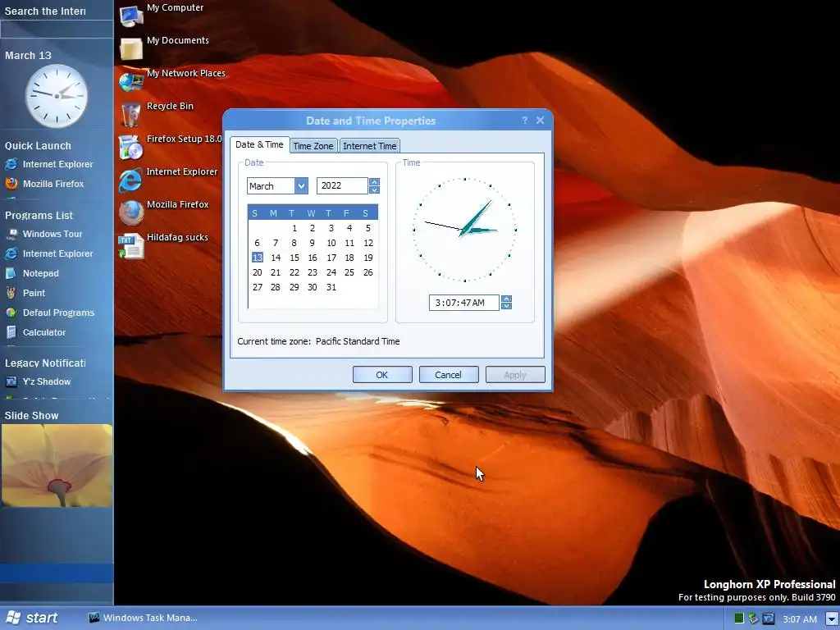Select day 1 in calendar
Viewport: 840px width, 630px height.
click(x=294, y=228)
